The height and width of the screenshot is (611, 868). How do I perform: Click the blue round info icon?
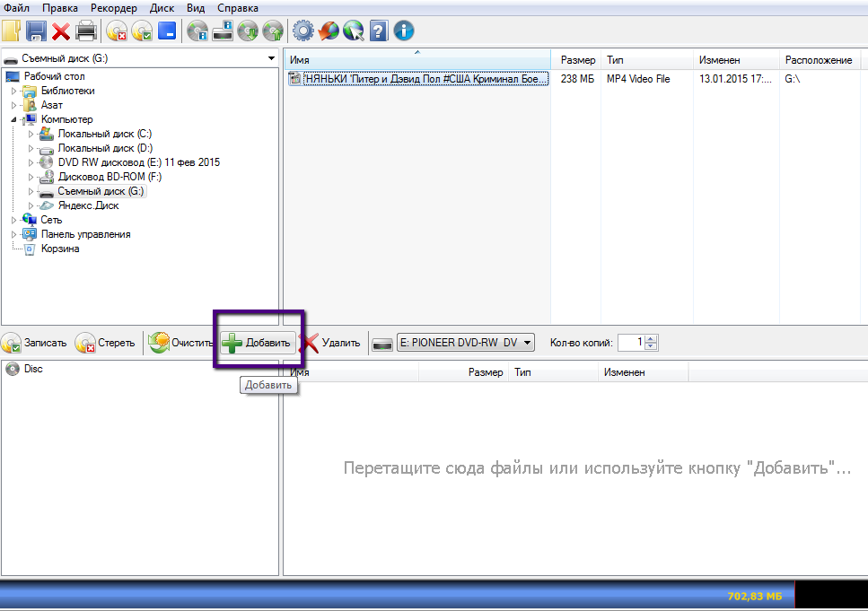click(404, 31)
